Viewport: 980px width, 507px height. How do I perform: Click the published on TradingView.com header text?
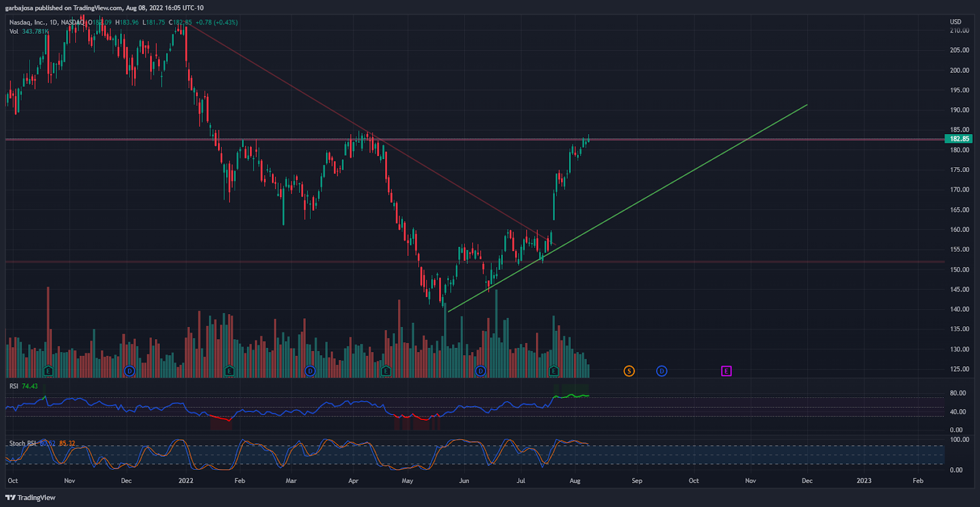click(x=77, y=8)
